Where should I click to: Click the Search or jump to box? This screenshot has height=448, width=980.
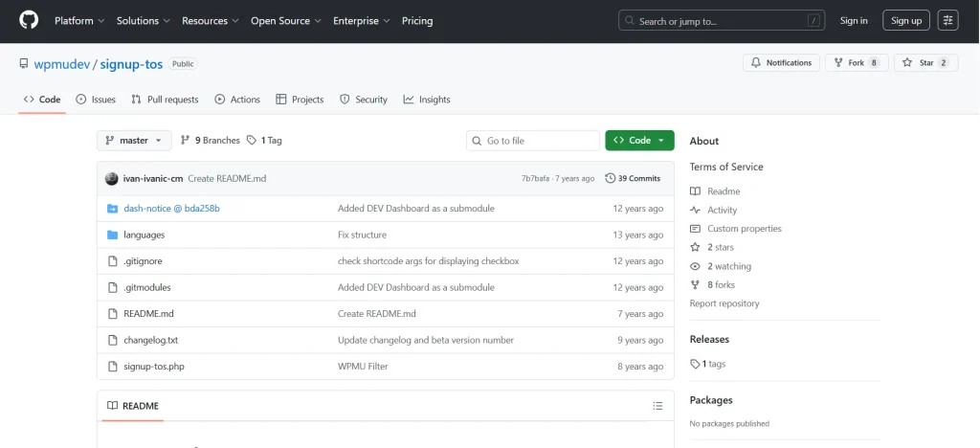pos(721,20)
